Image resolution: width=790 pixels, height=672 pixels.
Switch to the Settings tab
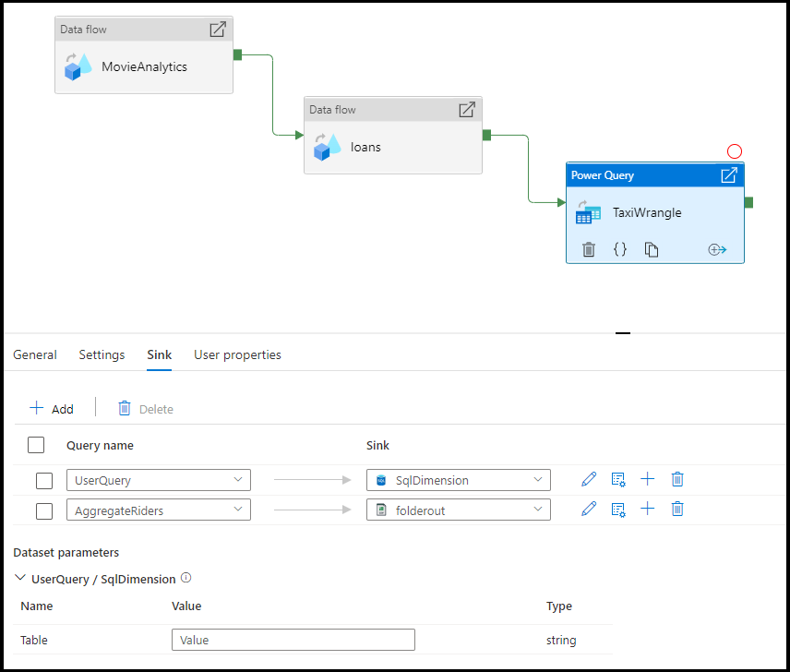(x=102, y=354)
